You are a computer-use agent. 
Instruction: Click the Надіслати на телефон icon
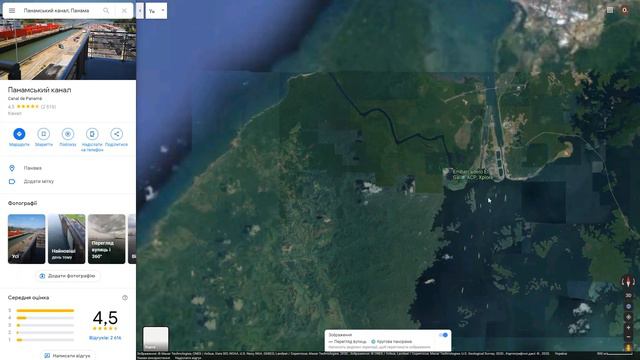[92, 134]
